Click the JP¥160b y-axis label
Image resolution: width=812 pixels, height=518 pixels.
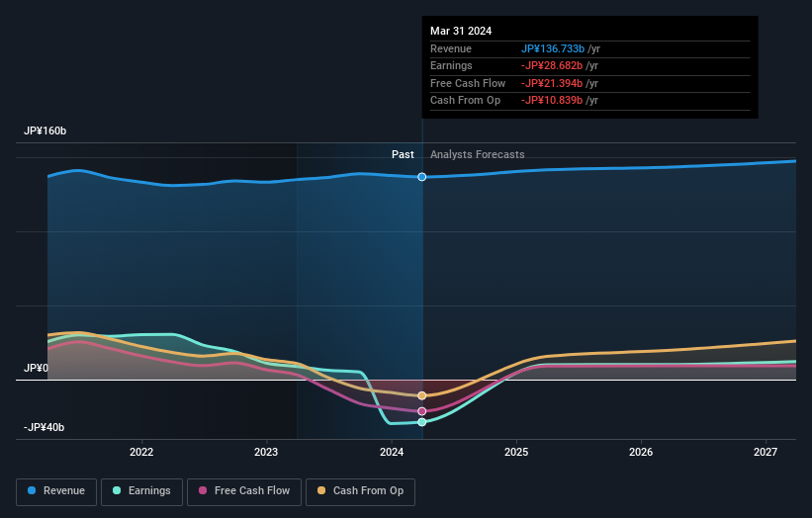click(45, 130)
